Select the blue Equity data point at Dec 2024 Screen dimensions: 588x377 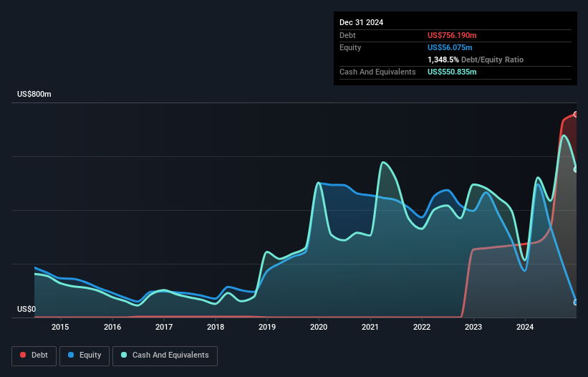pyautogui.click(x=576, y=302)
